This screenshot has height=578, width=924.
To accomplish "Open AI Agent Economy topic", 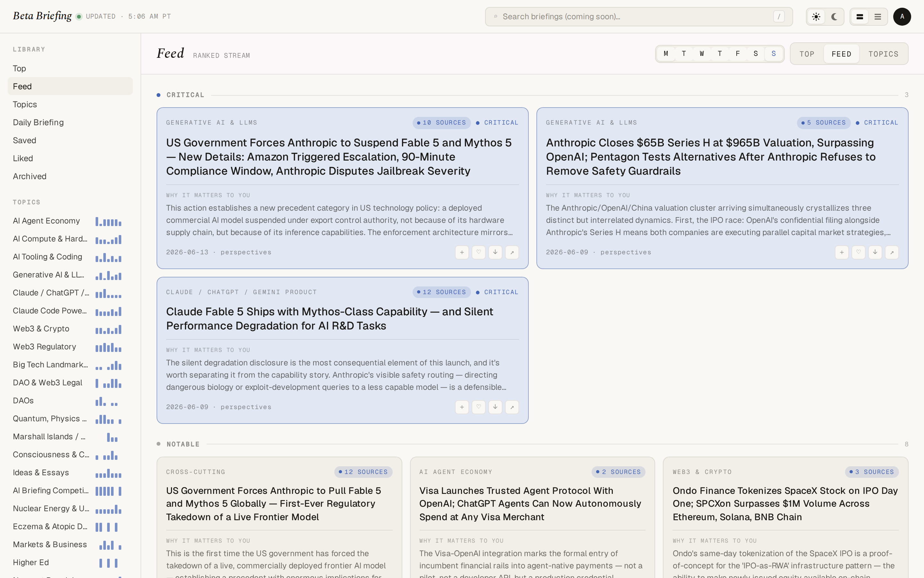I will (70, 221).
